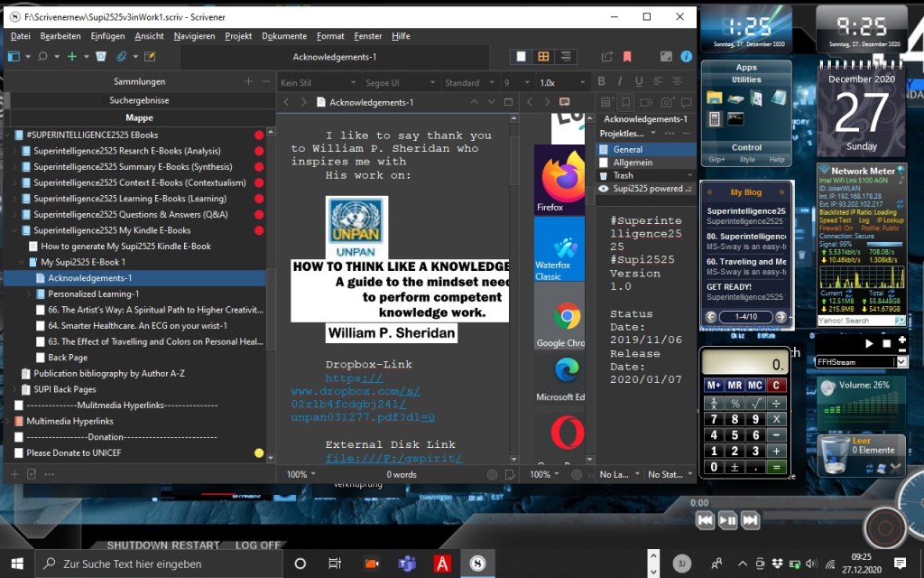Image resolution: width=924 pixels, height=578 pixels.
Task: Open the Format menu
Action: point(330,36)
